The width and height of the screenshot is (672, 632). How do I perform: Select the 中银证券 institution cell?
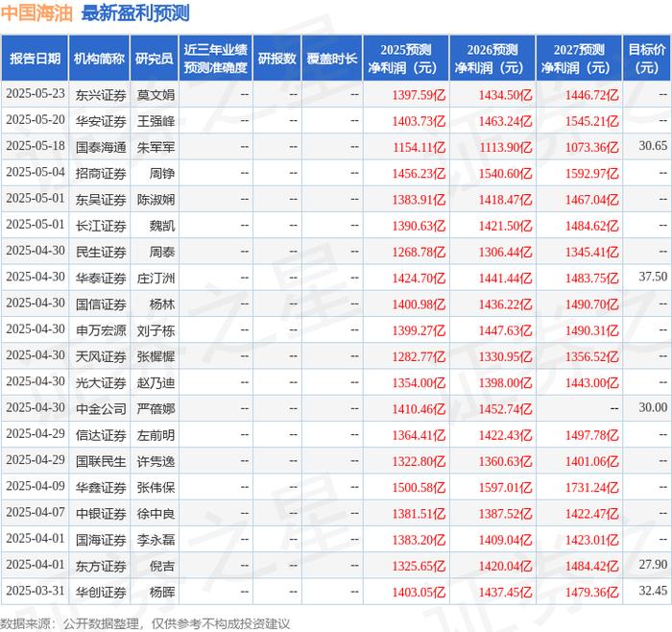click(x=101, y=513)
